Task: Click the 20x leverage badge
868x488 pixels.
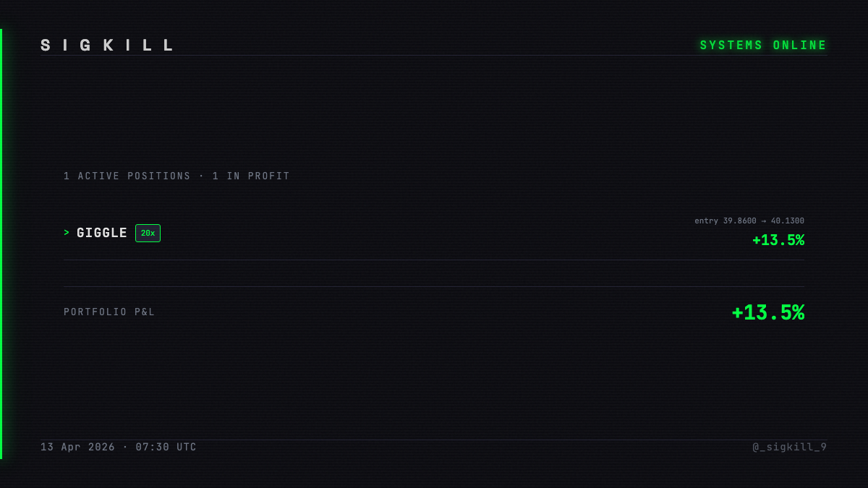Action: point(148,233)
